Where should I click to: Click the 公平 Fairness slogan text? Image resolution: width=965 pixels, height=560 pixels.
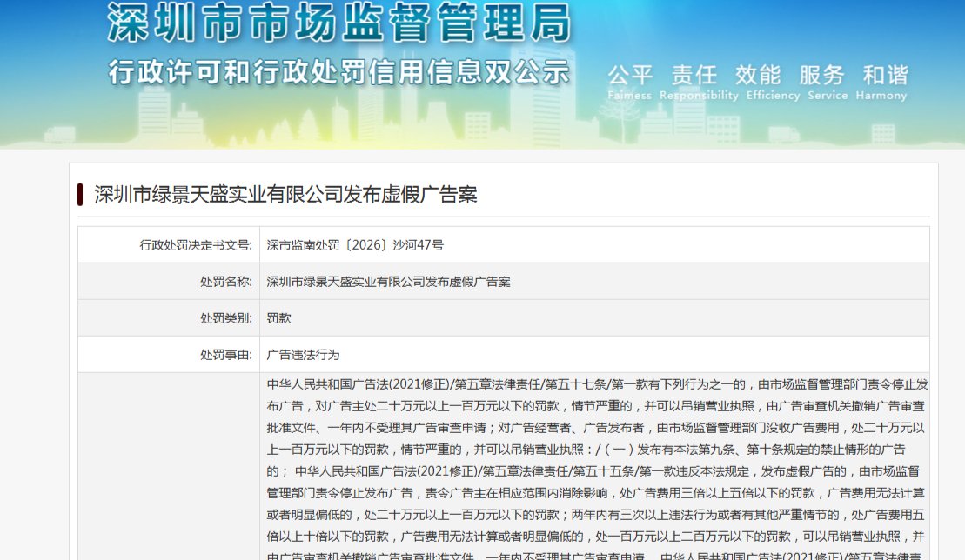click(630, 82)
